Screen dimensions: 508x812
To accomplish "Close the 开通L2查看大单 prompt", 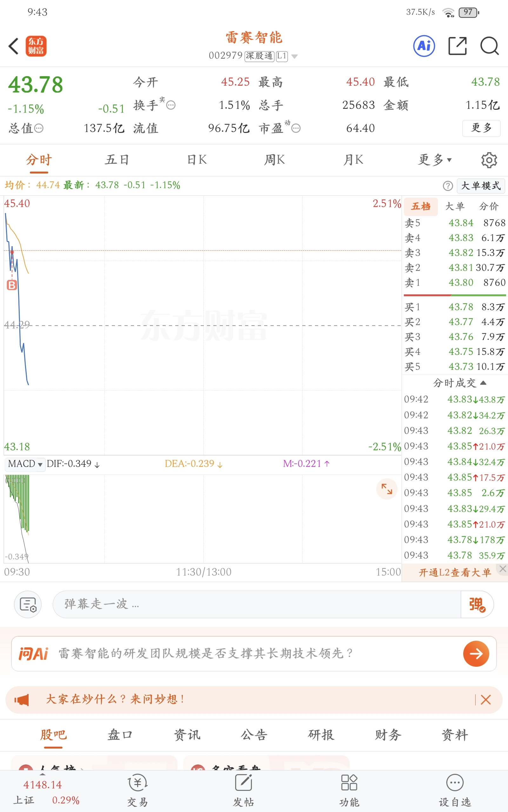I will pos(503,568).
